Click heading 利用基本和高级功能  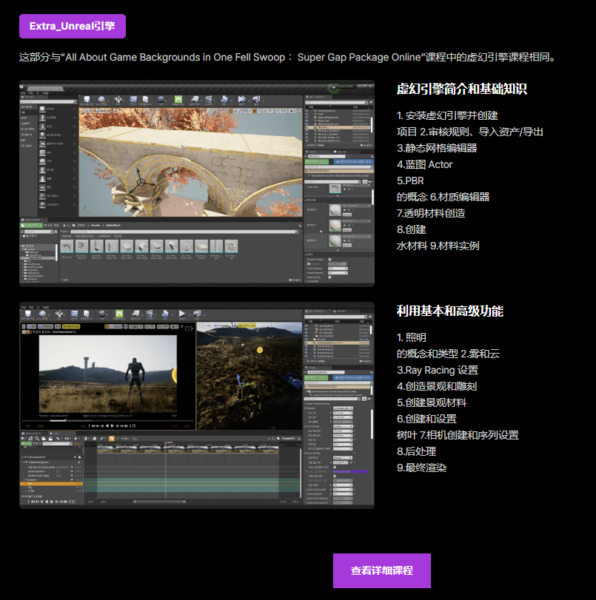click(450, 311)
